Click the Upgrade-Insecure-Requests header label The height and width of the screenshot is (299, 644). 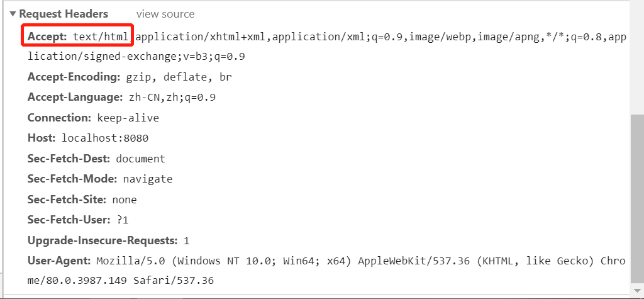[103, 240]
